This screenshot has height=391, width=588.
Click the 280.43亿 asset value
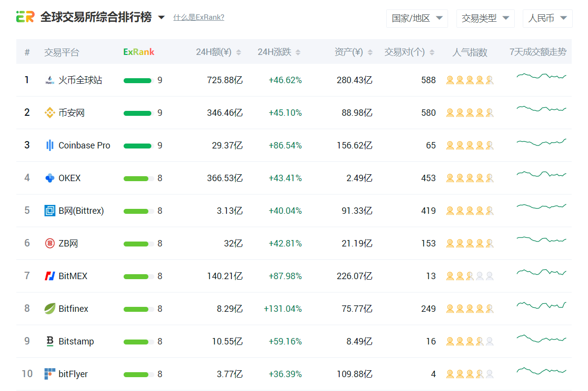[x=355, y=80]
